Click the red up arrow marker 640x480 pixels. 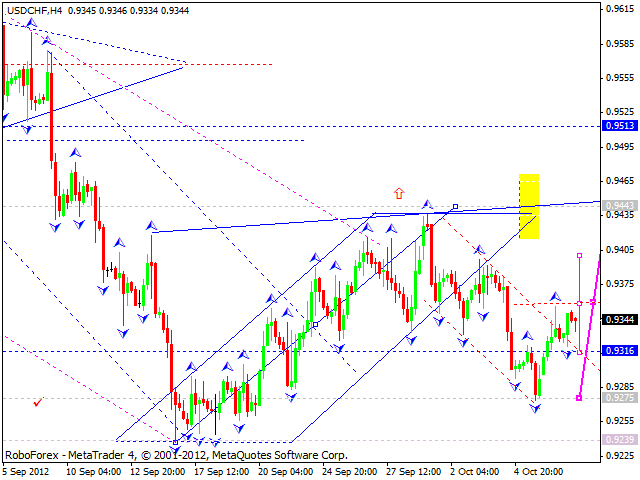[x=399, y=192]
